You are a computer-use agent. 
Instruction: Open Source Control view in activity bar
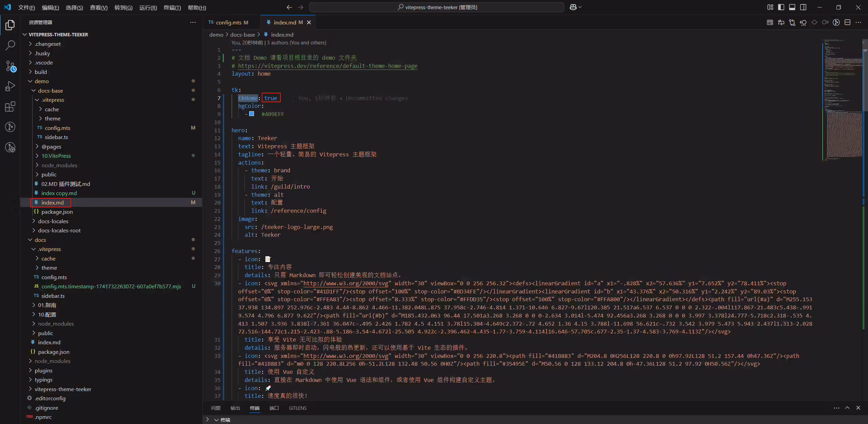(x=10, y=66)
